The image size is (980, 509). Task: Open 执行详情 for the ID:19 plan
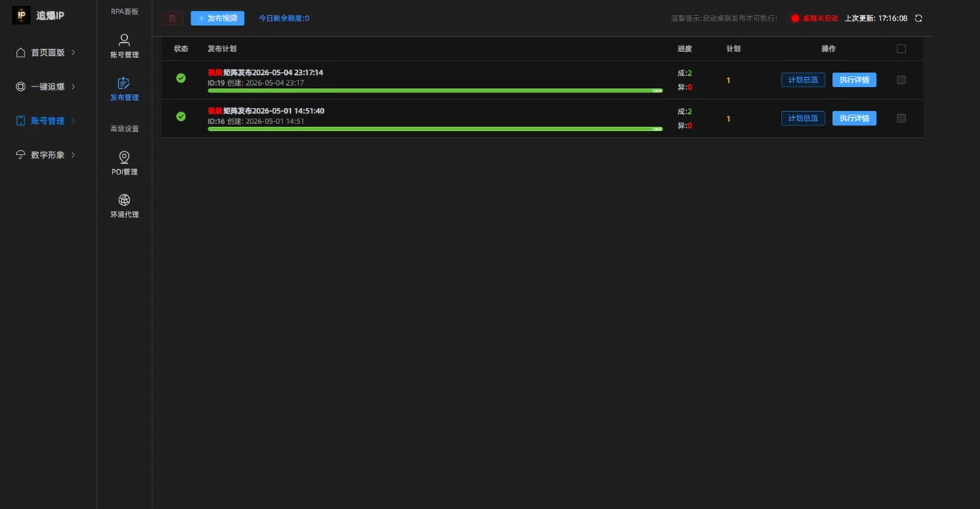[854, 80]
